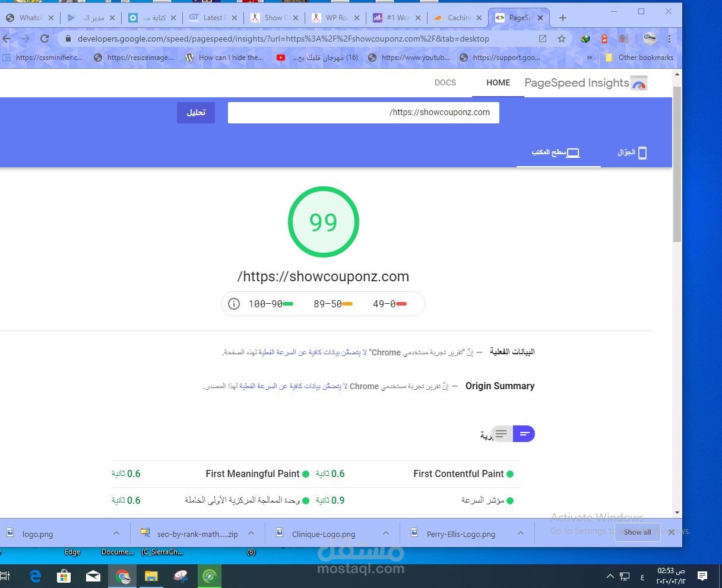Open the Perry-Ellis-Logo.png download options arrow
The height and width of the screenshot is (588, 722).
pyautogui.click(x=521, y=533)
